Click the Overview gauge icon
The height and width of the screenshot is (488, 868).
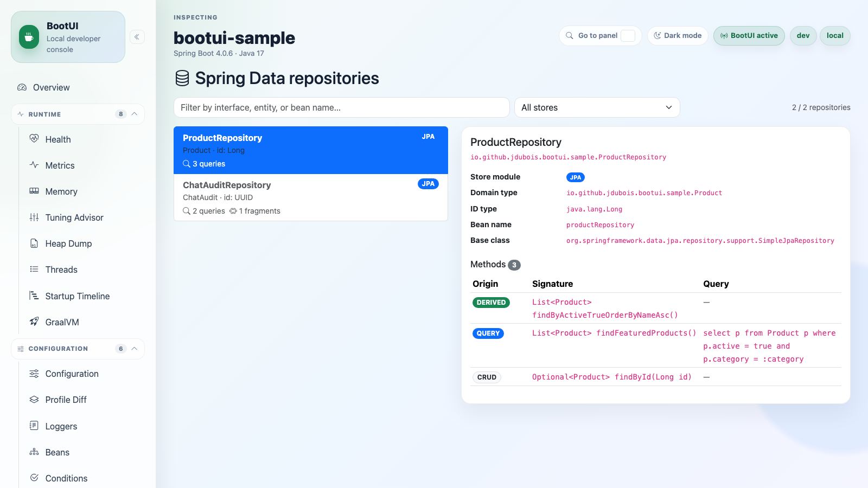[22, 87]
